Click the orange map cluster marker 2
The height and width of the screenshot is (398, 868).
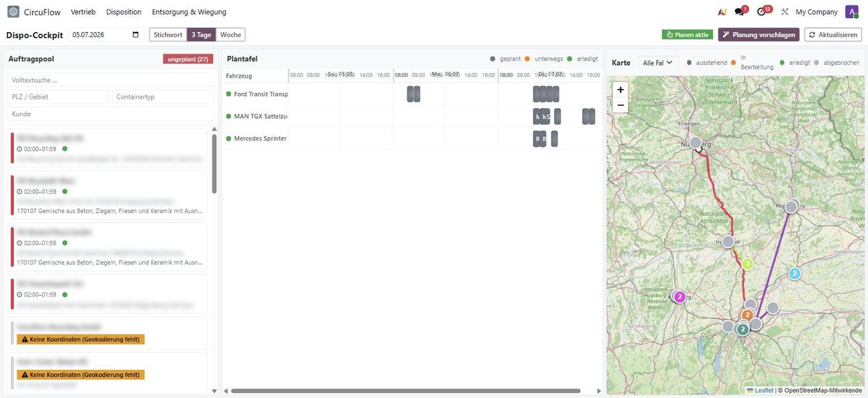[747, 315]
